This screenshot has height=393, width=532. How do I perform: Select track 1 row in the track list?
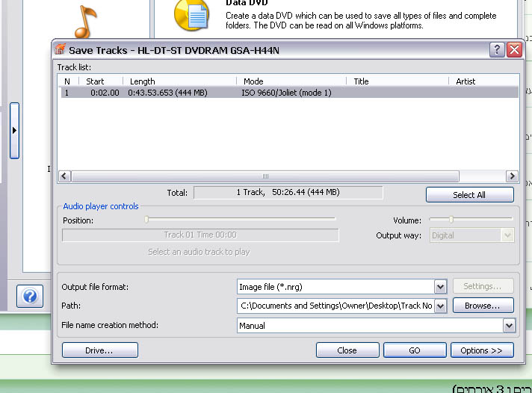click(289, 93)
